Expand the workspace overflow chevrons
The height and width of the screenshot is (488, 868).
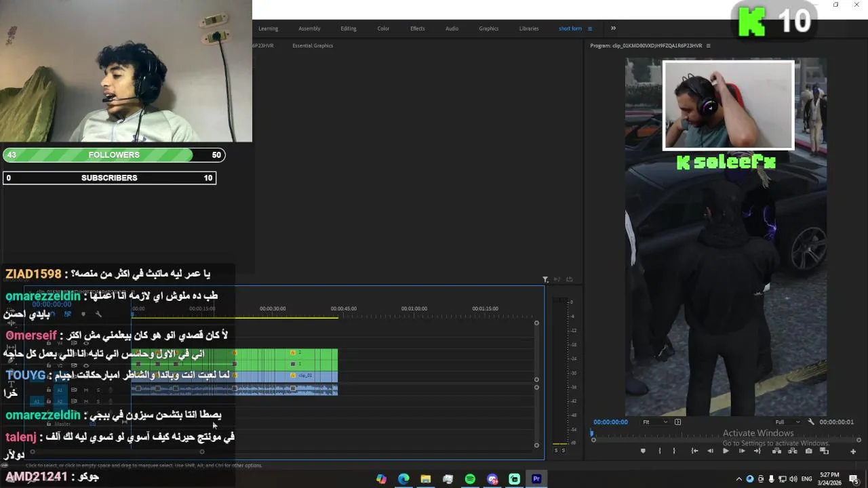tap(613, 28)
